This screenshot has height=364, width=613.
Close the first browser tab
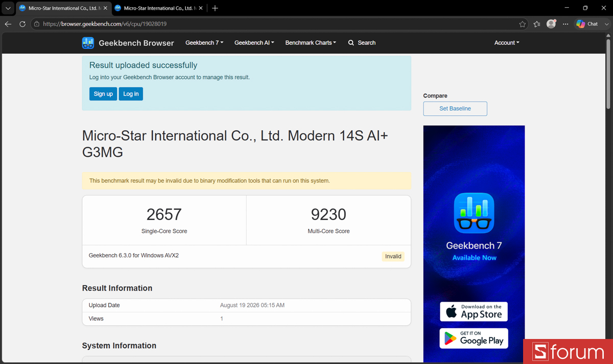(105, 8)
